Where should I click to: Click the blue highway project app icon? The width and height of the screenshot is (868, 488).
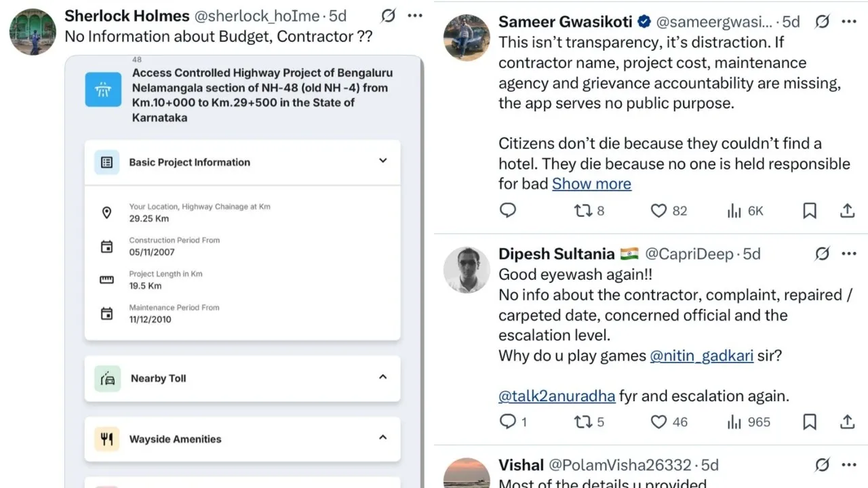tap(103, 89)
